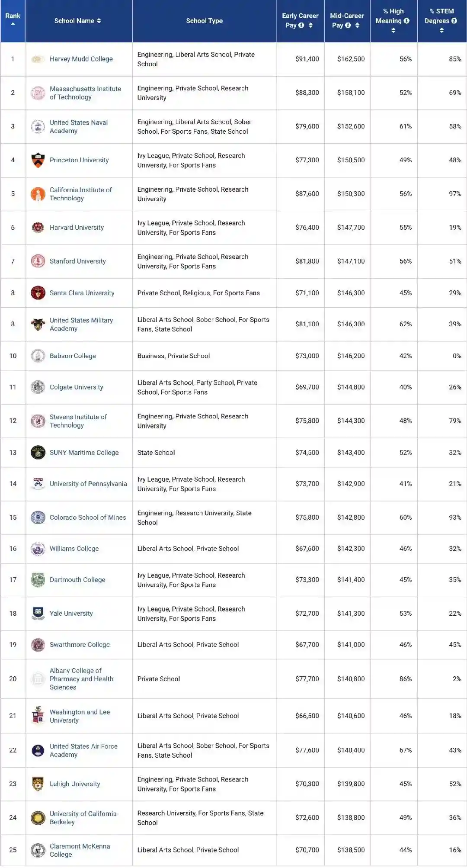Open the Stanford University link
Image resolution: width=467 pixels, height=868 pixels.
(x=77, y=261)
